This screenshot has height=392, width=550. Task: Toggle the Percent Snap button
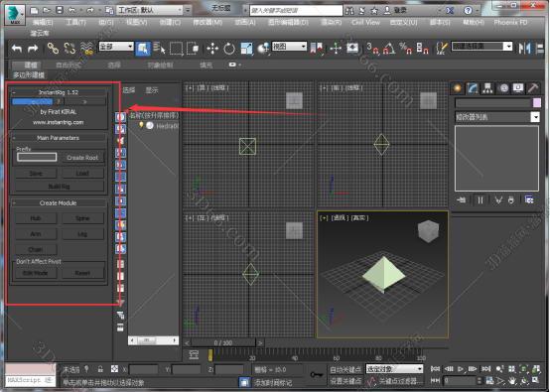(x=405, y=48)
